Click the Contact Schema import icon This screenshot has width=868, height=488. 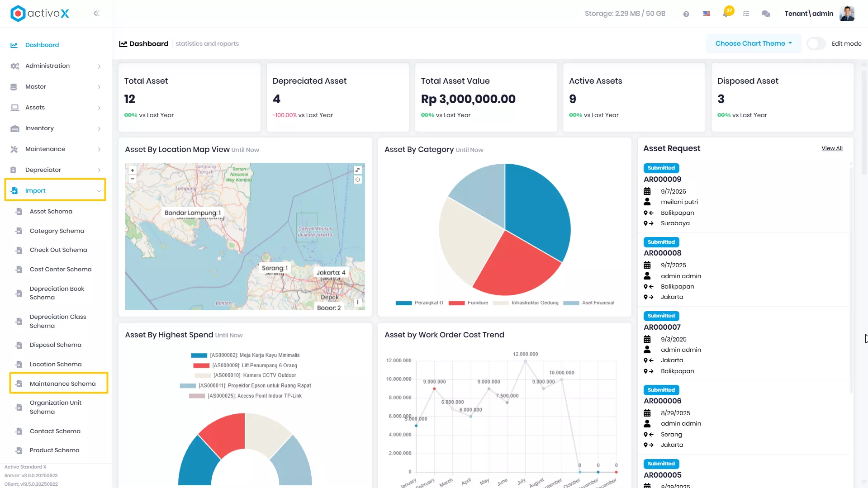(19, 431)
